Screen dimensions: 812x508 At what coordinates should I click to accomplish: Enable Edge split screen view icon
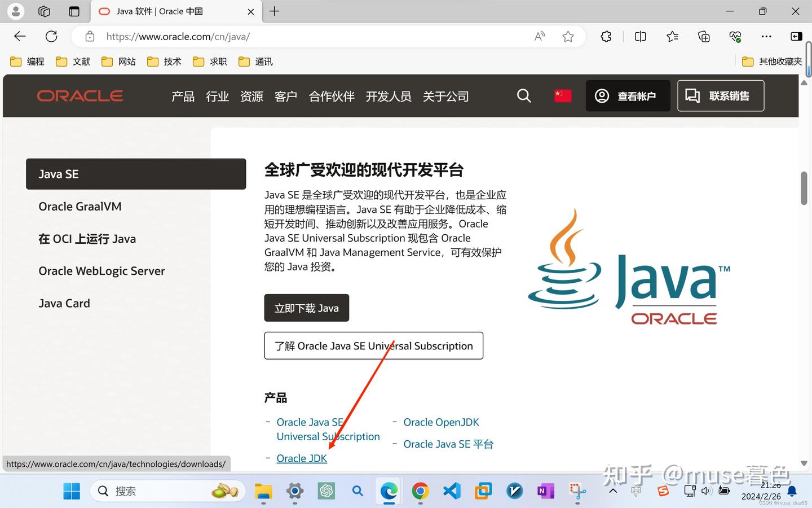tap(640, 36)
